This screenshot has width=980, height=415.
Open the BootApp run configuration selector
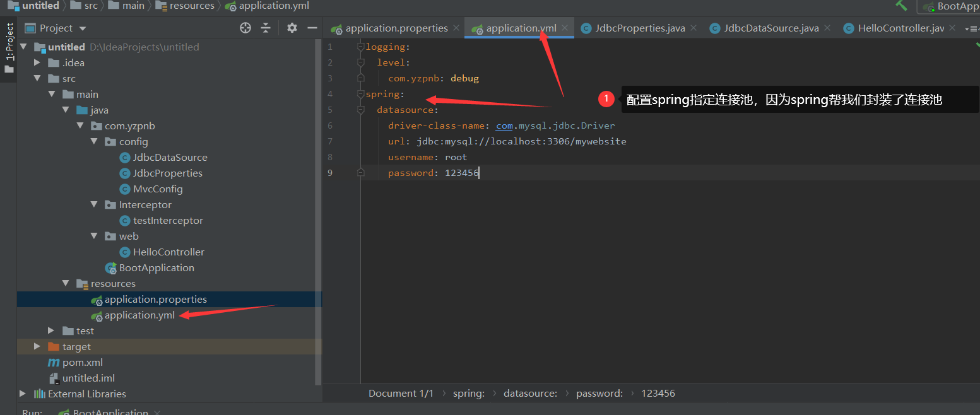click(x=949, y=6)
